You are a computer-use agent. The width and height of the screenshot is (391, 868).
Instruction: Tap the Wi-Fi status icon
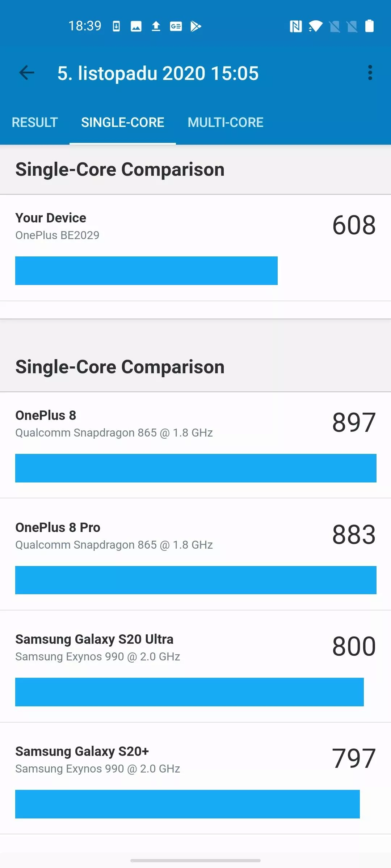tap(315, 26)
